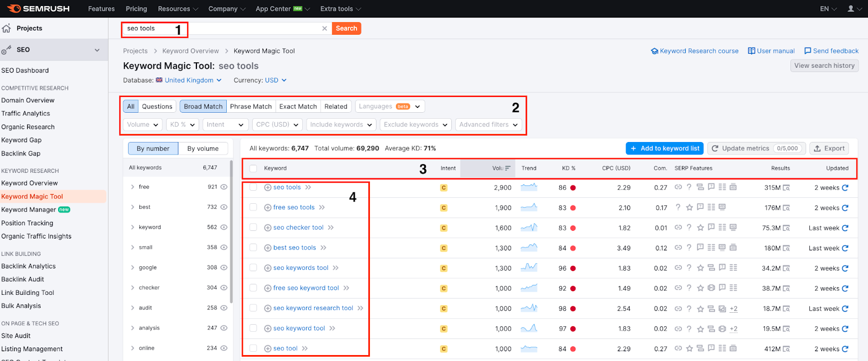Click plus icon beside 'free seo tools'

point(267,208)
